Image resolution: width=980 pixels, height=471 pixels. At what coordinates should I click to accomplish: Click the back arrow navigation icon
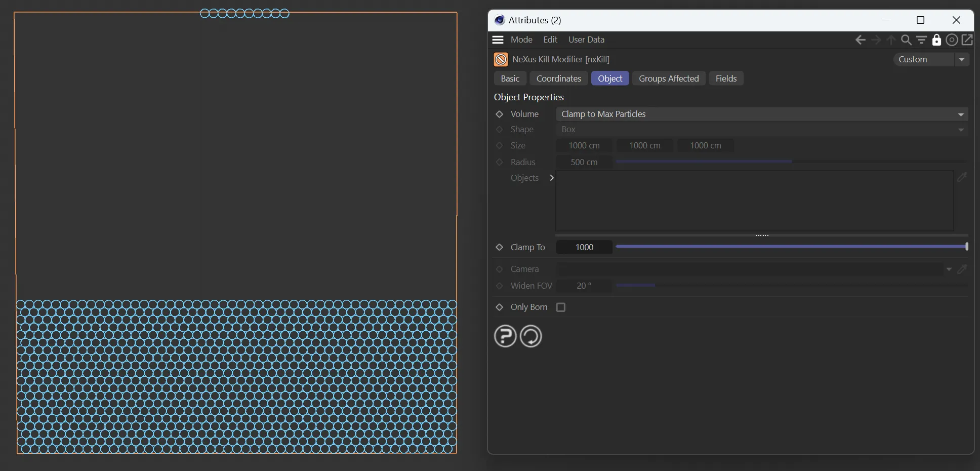(x=860, y=40)
